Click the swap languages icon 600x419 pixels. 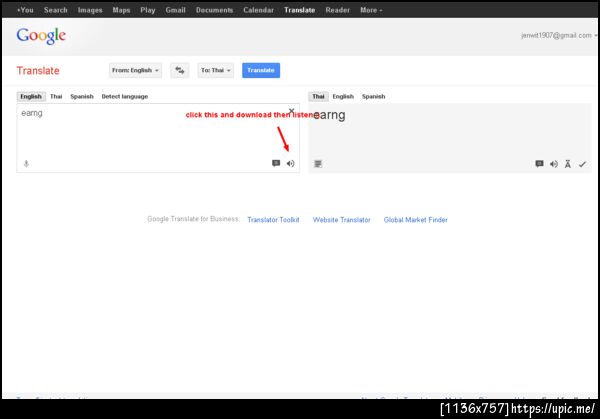[x=179, y=70]
